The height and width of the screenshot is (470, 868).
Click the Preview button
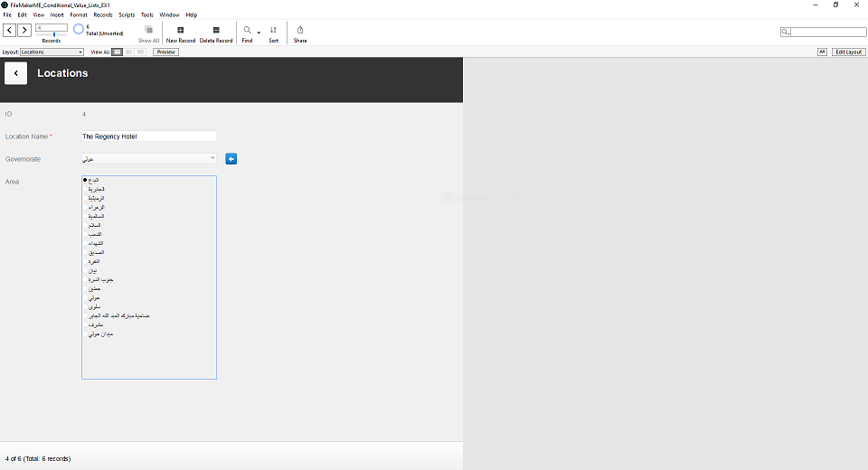point(165,52)
